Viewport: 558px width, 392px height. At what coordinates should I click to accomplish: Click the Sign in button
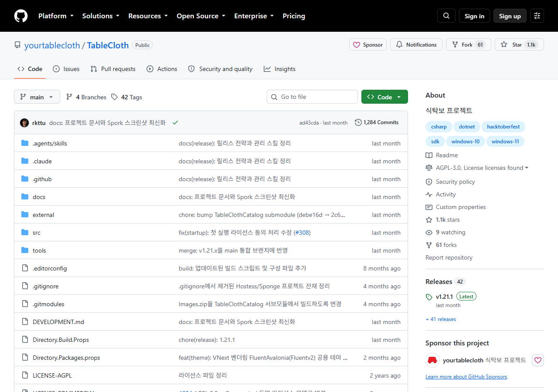tap(474, 16)
